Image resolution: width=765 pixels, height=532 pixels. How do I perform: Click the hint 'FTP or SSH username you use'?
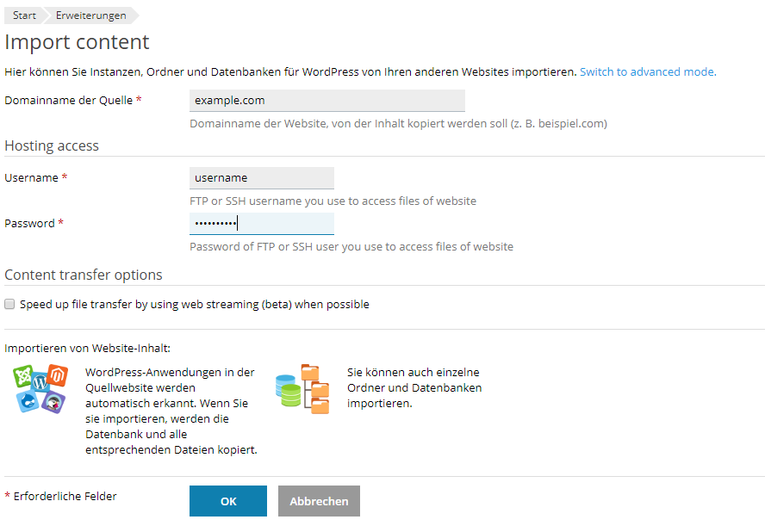[333, 201]
